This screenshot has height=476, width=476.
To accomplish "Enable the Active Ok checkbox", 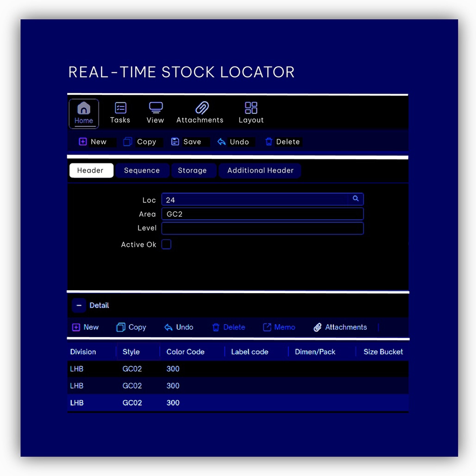I will 166,244.
